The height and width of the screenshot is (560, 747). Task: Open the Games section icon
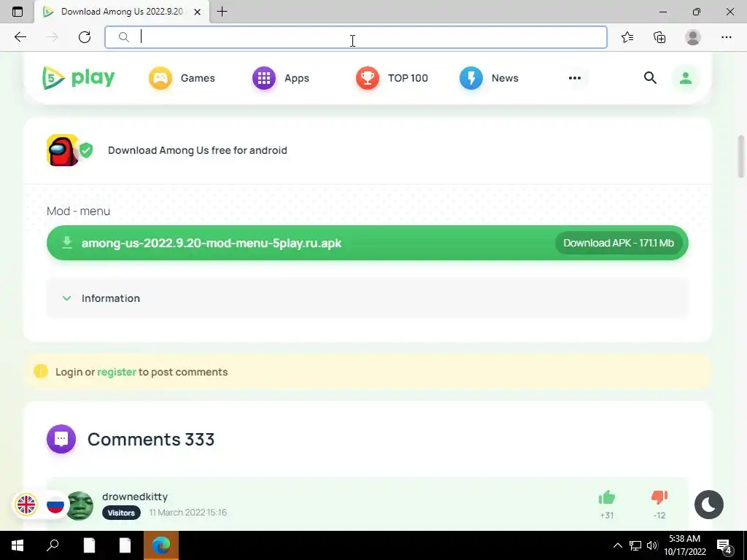tap(160, 78)
